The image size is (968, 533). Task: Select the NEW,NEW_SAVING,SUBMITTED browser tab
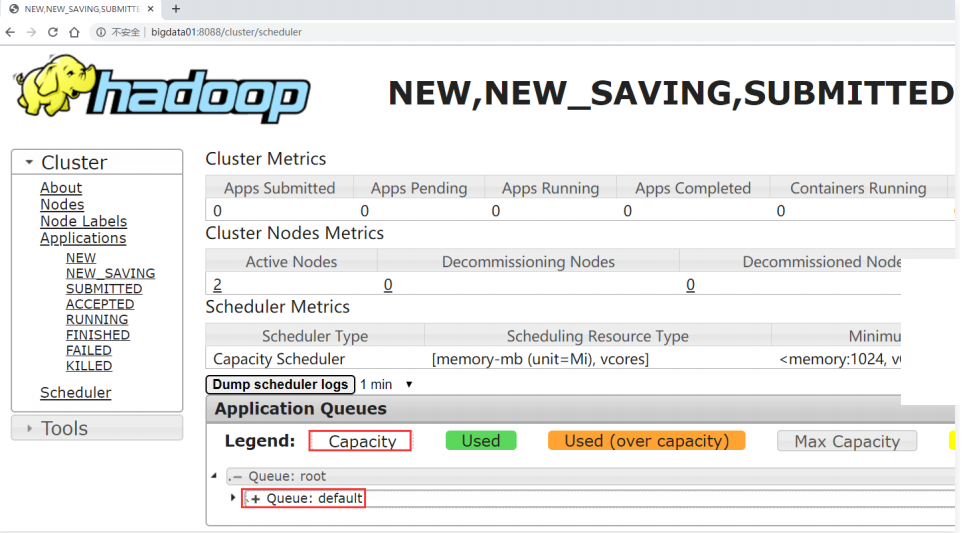(x=80, y=9)
